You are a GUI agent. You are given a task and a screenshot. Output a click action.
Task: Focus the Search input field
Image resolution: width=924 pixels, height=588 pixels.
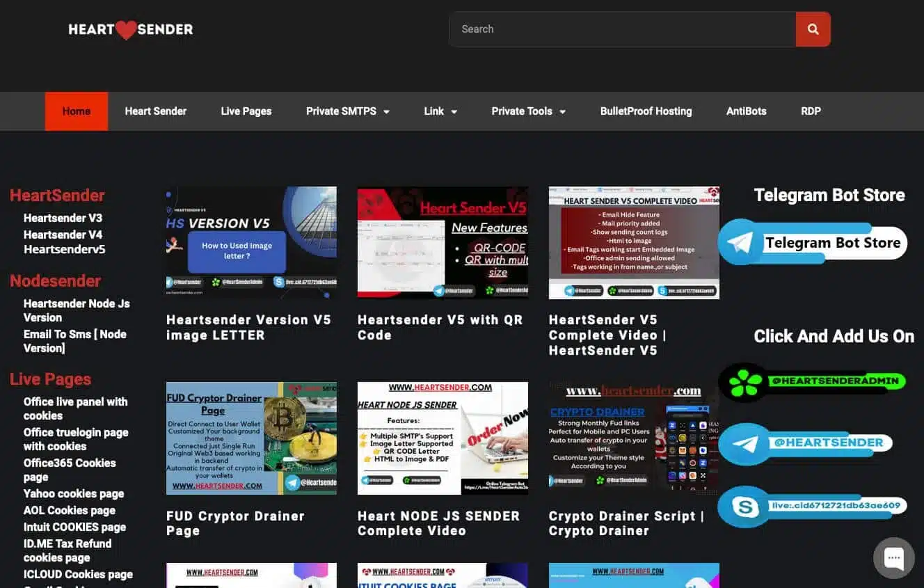623,29
